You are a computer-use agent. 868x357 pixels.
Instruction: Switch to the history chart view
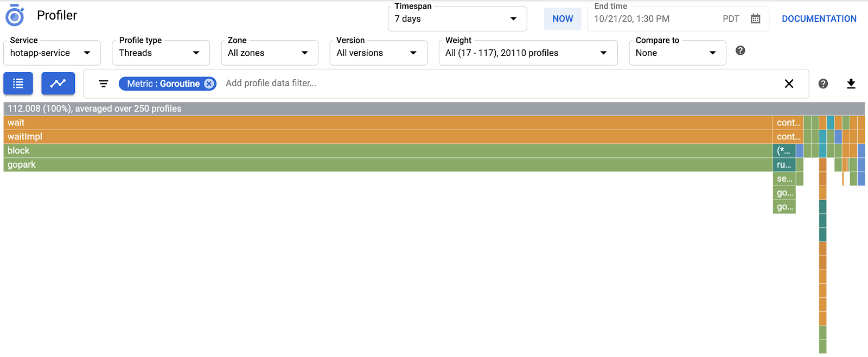[58, 84]
